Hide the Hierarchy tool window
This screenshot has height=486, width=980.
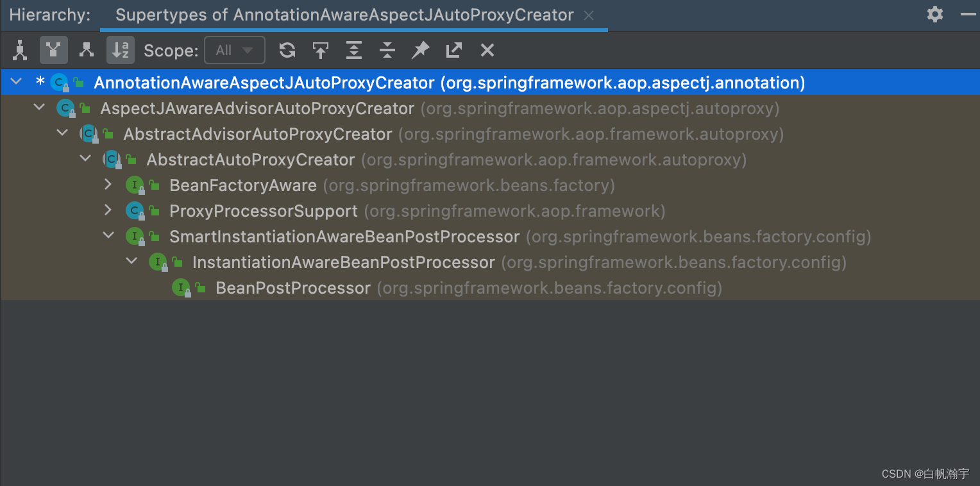(x=968, y=15)
